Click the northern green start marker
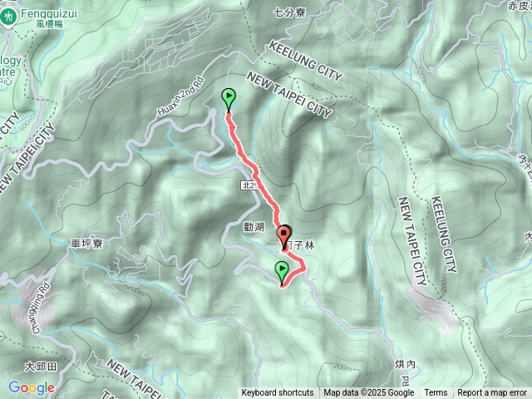The image size is (532, 399). coord(229,100)
